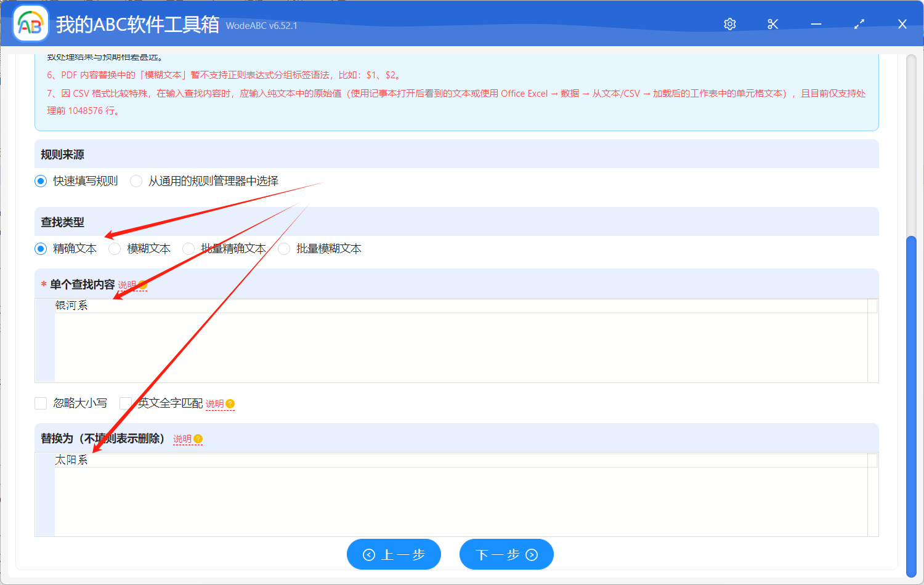
Task: Open the 说明 link beside 单个查找内容
Action: point(126,285)
